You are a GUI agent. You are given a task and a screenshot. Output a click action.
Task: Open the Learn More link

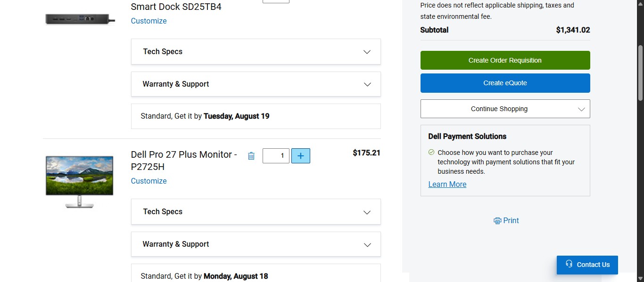[x=447, y=184]
